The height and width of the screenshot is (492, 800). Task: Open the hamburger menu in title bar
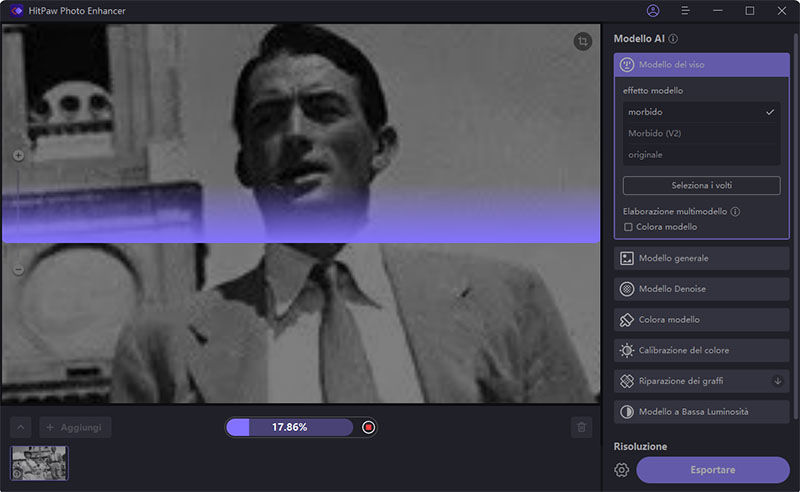[685, 11]
